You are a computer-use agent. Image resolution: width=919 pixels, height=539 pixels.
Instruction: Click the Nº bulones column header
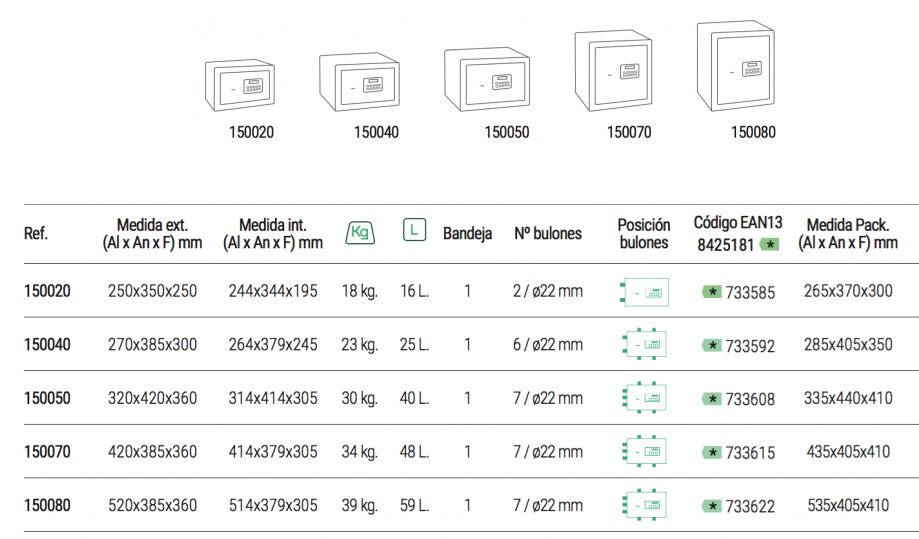548,233
